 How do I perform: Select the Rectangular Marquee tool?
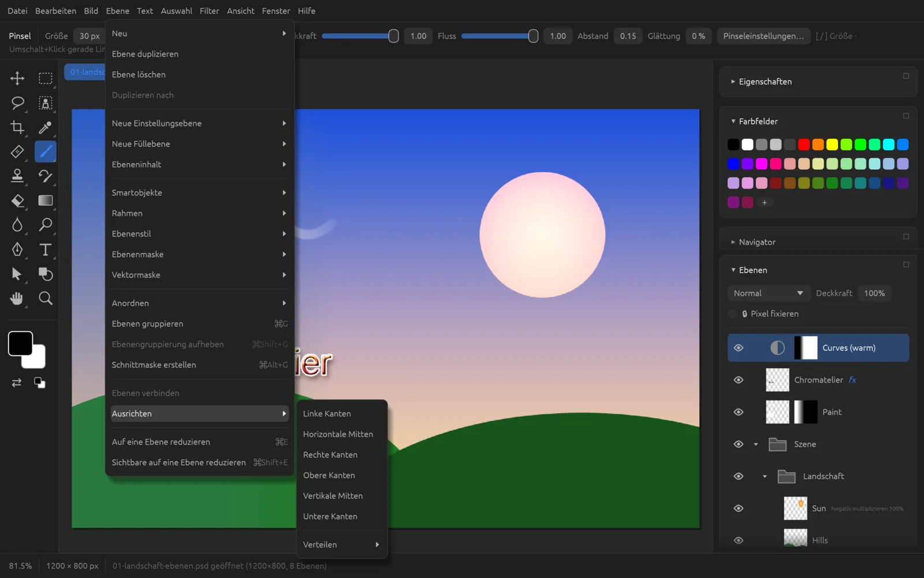tap(45, 78)
